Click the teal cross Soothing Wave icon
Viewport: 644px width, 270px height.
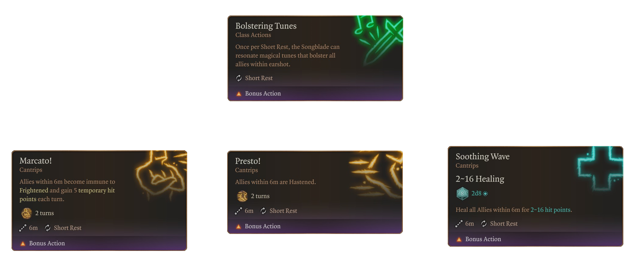click(x=599, y=168)
